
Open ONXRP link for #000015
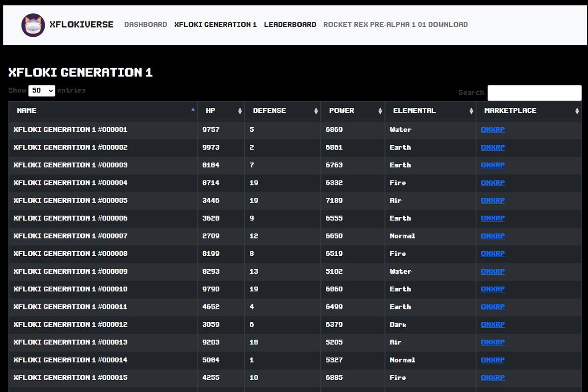(492, 378)
